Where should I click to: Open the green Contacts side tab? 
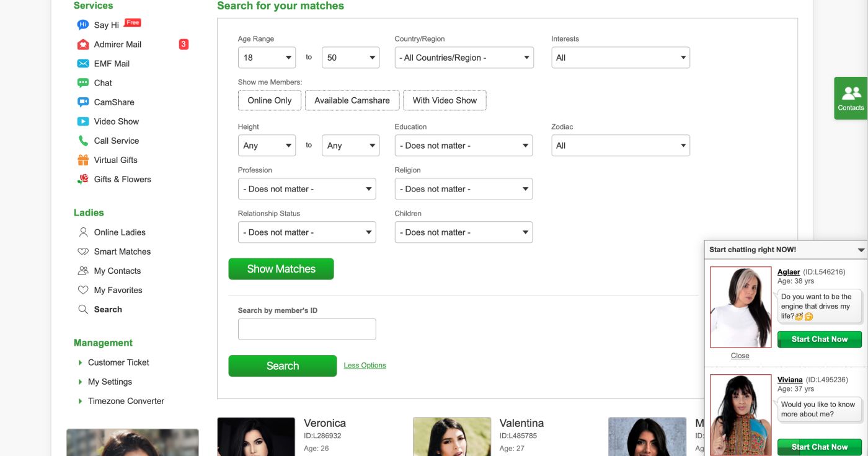point(851,98)
